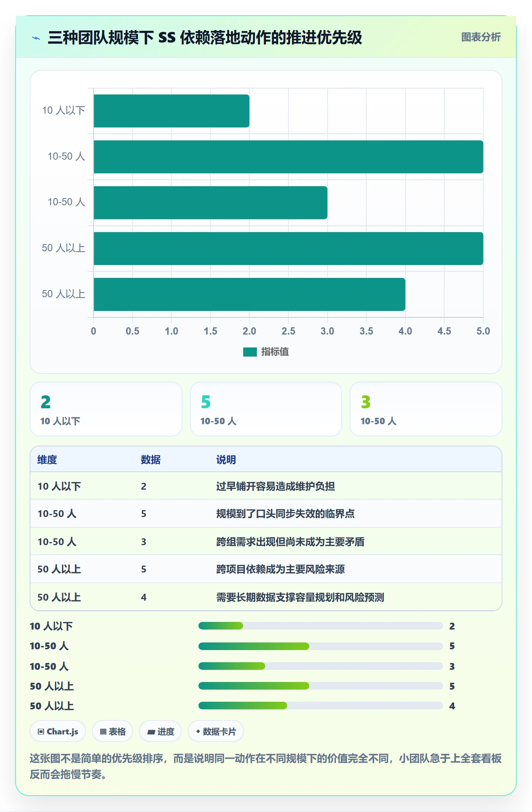
Task: Select the table cell 过早铺开容易造成维护负担
Action: click(275, 486)
